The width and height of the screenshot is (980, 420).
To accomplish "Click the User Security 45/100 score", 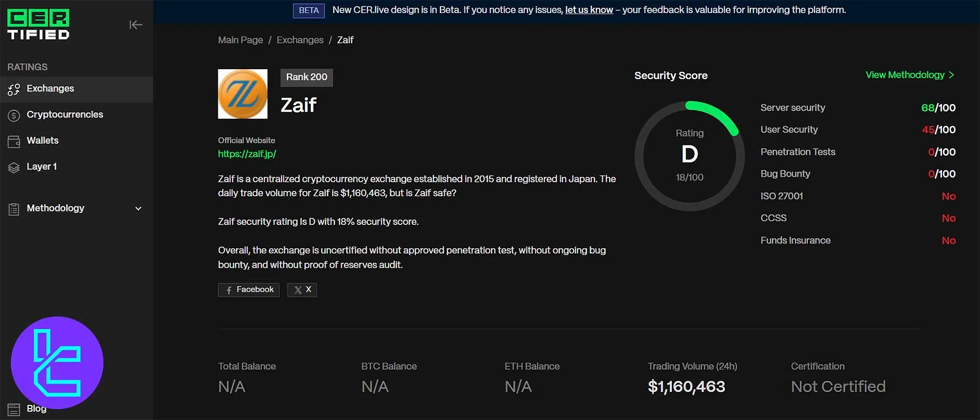I will [x=939, y=130].
